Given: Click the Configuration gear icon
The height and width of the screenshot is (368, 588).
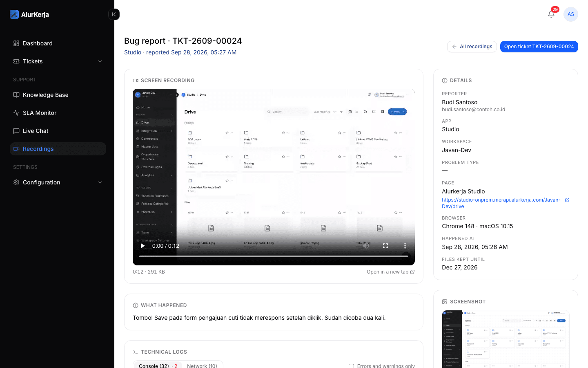Looking at the screenshot, I should [16, 182].
